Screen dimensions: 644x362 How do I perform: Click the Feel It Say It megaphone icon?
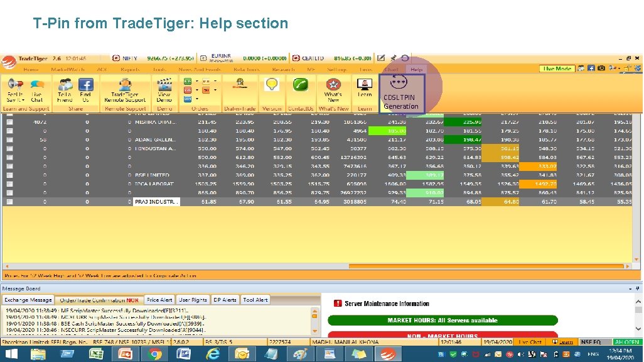(15, 84)
